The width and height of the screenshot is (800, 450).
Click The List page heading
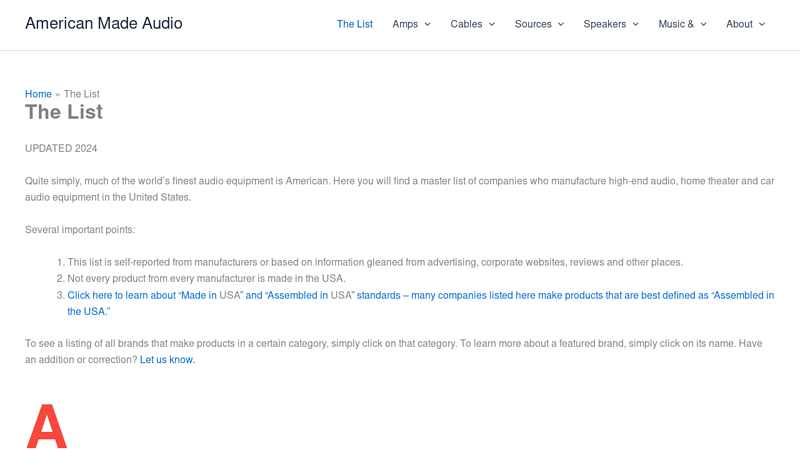point(64,112)
